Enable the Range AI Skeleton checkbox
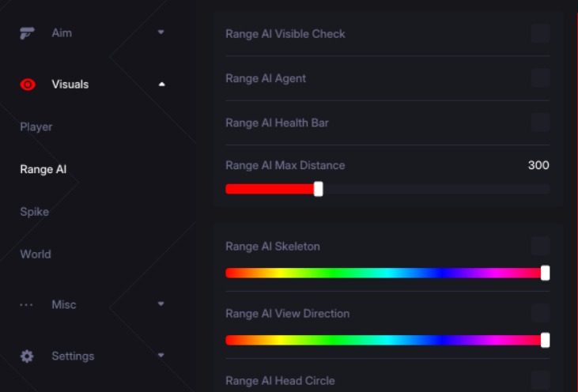 point(540,246)
